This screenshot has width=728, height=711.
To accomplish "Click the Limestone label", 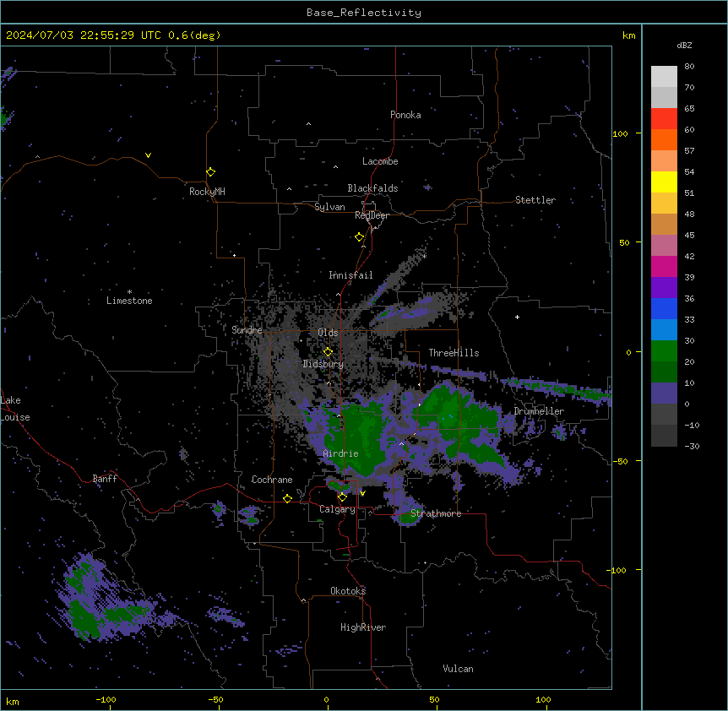I will tap(129, 301).
